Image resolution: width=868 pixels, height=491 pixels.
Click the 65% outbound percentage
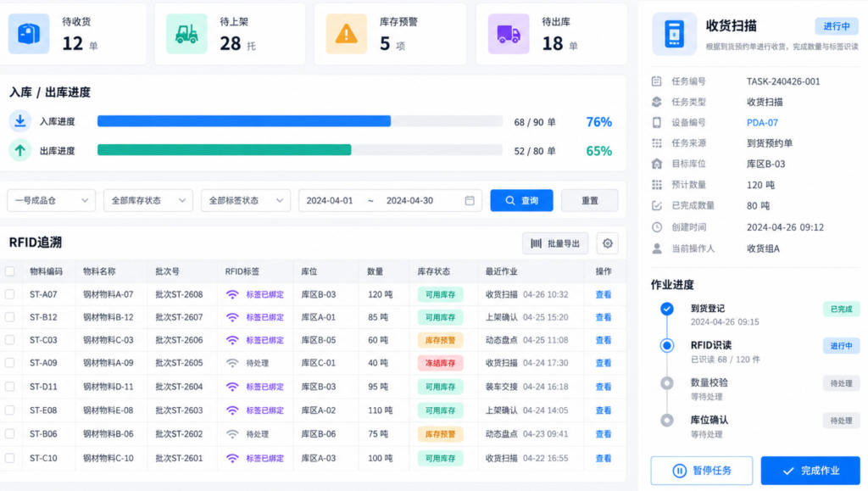point(599,151)
